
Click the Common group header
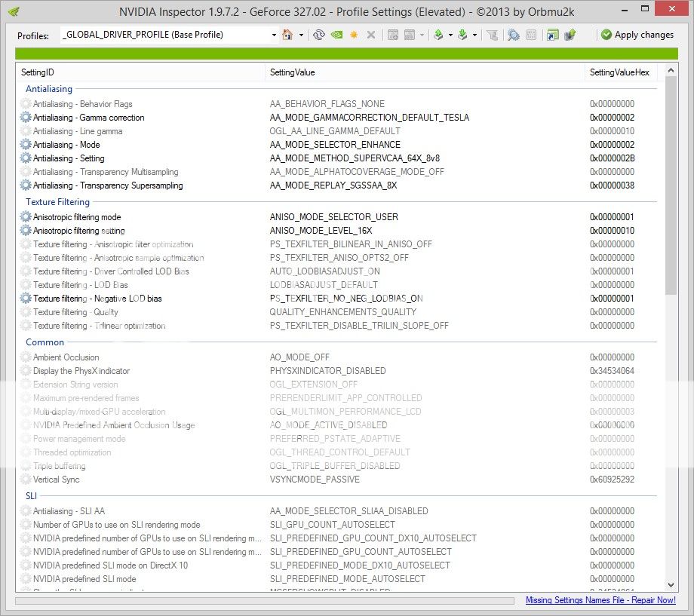pyautogui.click(x=45, y=342)
